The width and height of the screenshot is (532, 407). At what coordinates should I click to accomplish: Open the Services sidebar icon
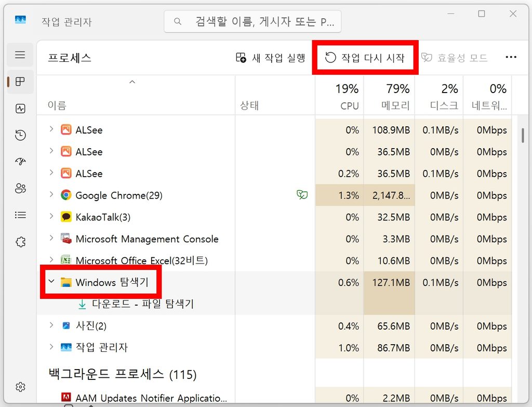pos(20,242)
